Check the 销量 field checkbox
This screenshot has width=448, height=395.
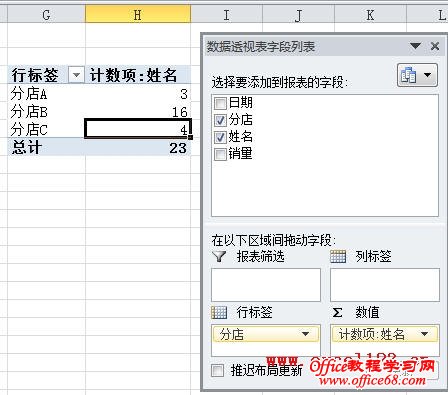220,154
